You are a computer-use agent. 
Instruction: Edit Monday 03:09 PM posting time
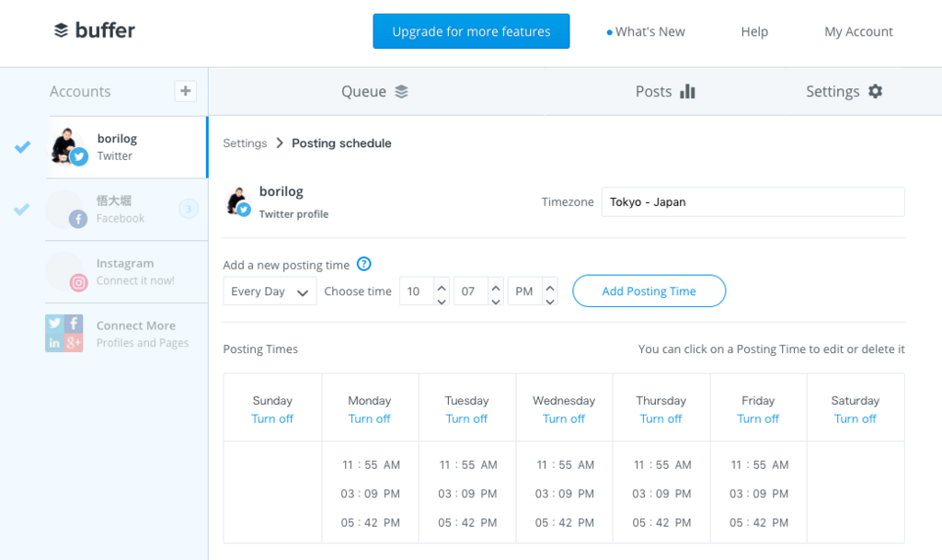pos(370,494)
